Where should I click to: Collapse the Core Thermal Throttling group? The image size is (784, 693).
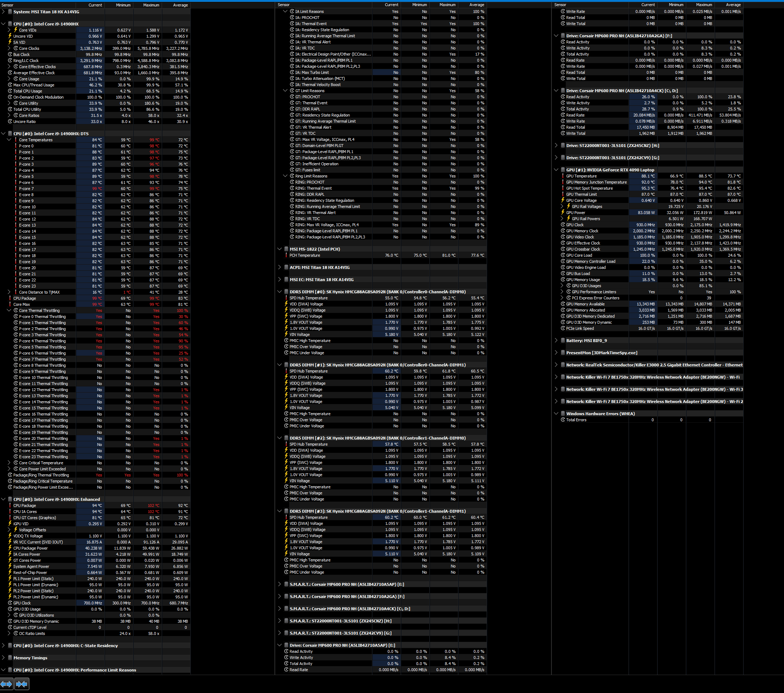click(x=9, y=310)
